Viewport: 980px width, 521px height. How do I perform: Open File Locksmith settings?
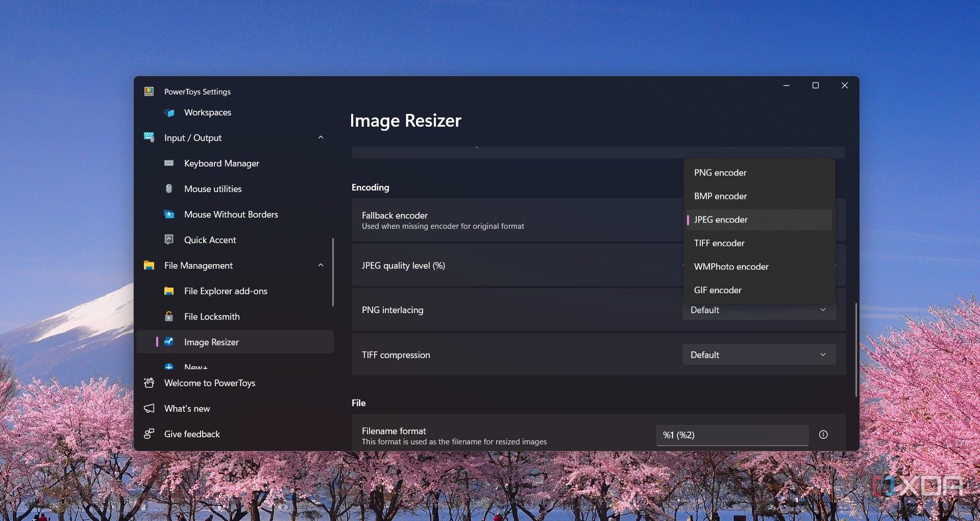(235, 316)
